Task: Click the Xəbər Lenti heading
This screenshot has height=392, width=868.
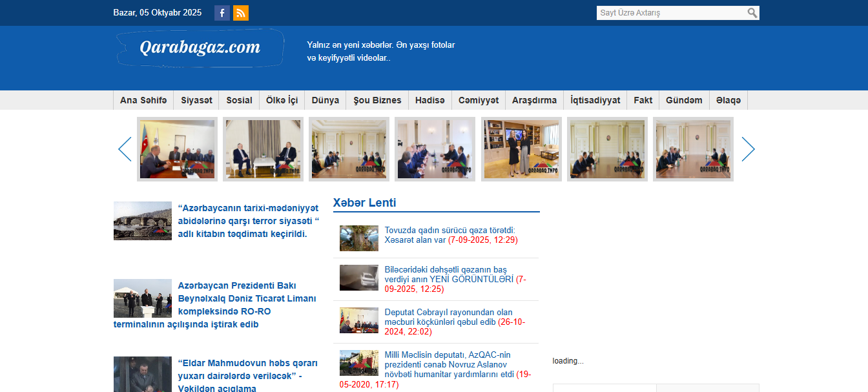Action: pos(364,203)
